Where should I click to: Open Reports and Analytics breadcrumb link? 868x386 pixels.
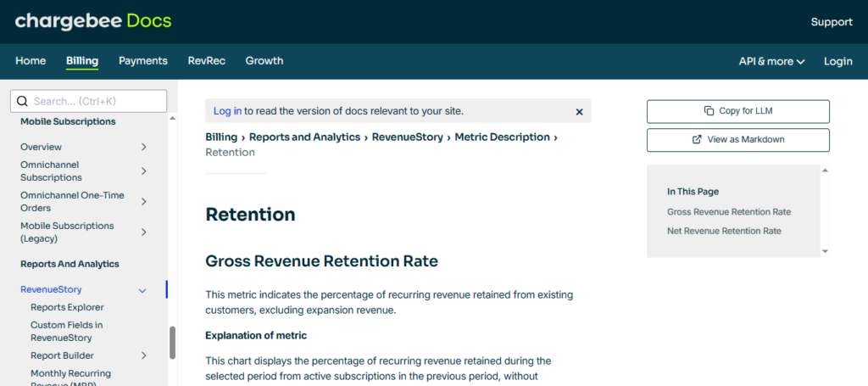(304, 137)
